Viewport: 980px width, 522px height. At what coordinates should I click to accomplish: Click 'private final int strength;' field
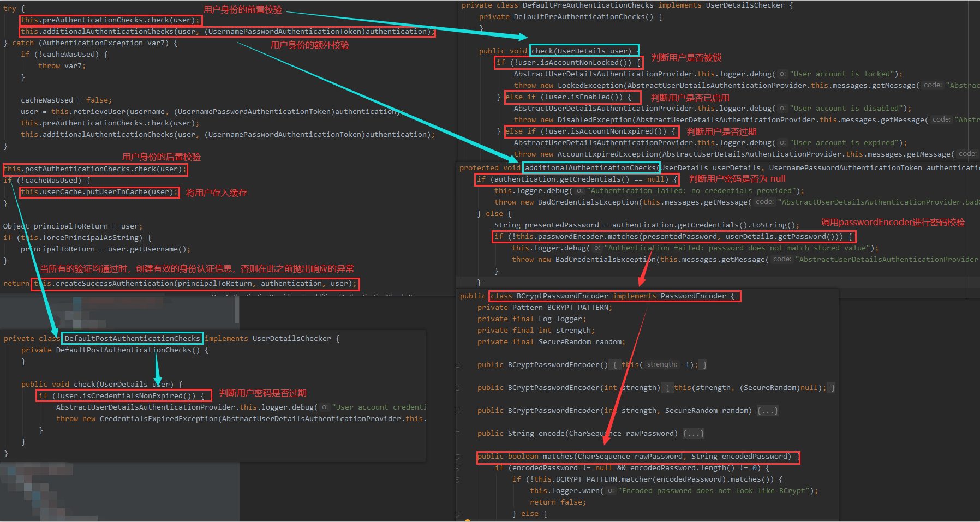coord(536,331)
